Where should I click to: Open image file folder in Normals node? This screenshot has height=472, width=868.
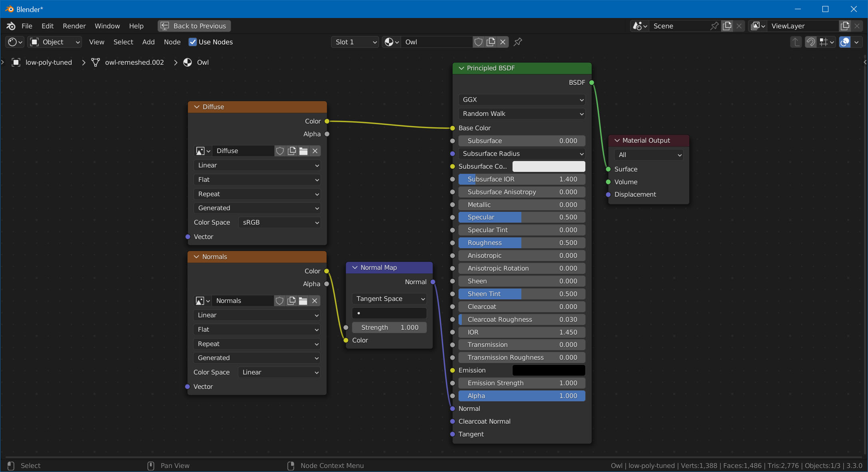point(303,301)
